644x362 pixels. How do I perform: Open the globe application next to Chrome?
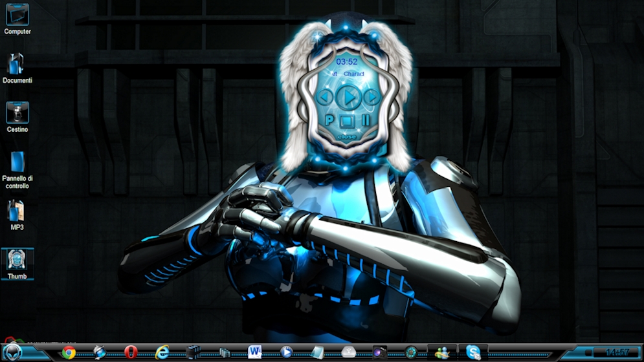tap(100, 352)
